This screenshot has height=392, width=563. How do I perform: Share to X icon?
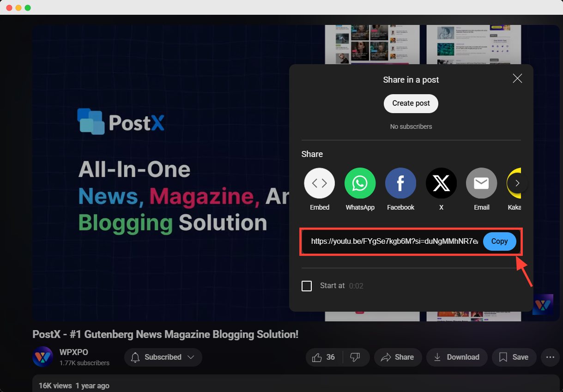point(441,183)
